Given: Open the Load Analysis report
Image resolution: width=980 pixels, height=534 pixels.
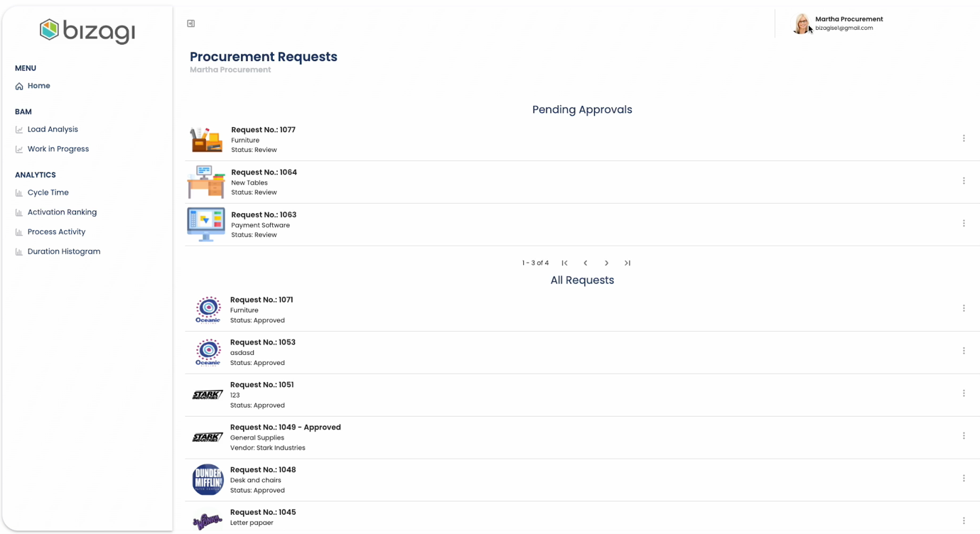Looking at the screenshot, I should click(x=53, y=129).
